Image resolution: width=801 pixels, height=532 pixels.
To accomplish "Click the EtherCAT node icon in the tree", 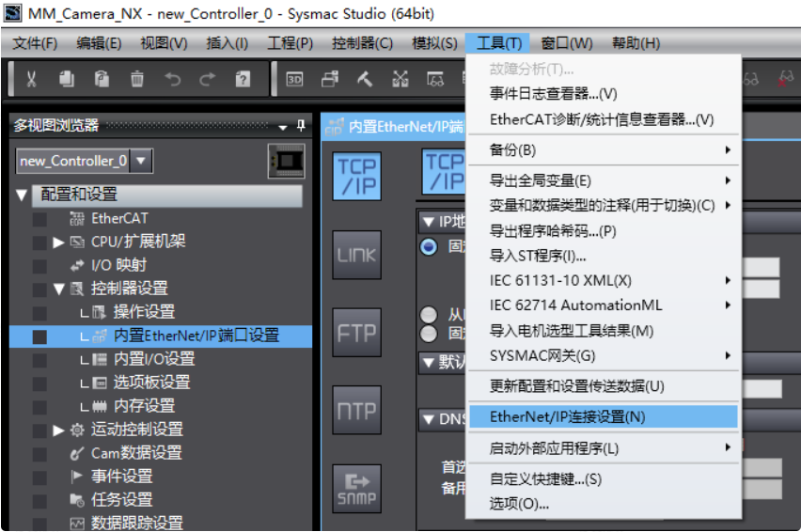I will (x=77, y=219).
